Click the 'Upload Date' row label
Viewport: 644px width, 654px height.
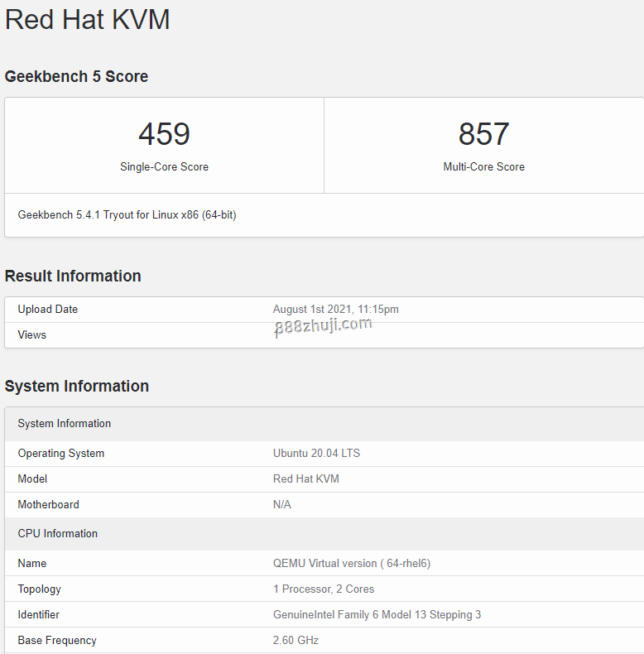click(47, 309)
